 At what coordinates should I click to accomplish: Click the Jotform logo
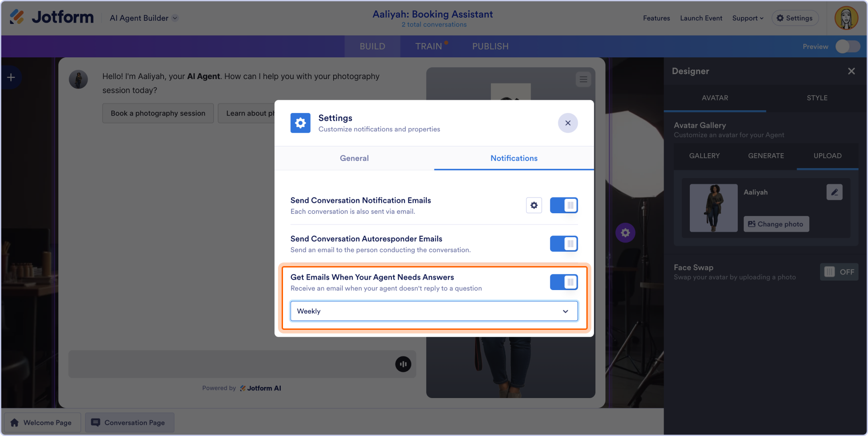click(x=52, y=18)
